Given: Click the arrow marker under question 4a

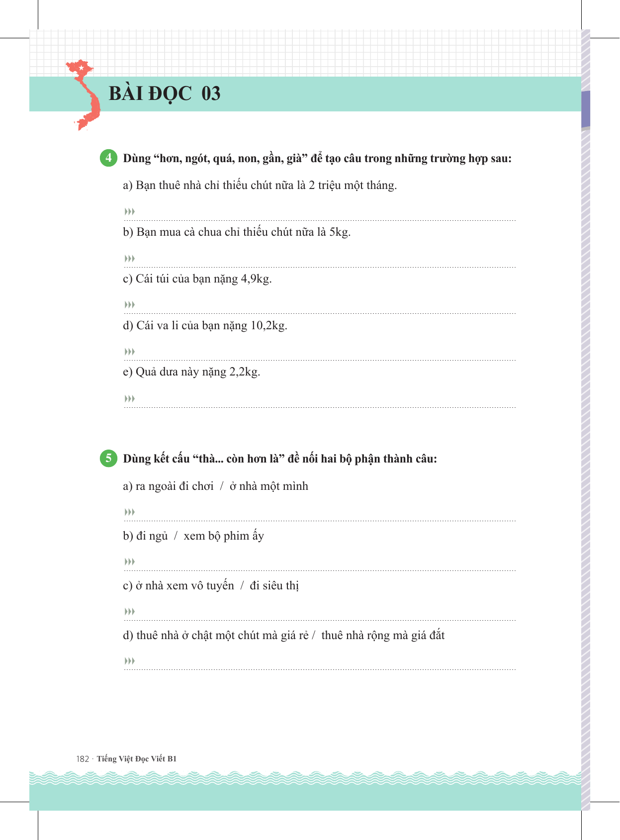Looking at the screenshot, I should coord(130,212).
